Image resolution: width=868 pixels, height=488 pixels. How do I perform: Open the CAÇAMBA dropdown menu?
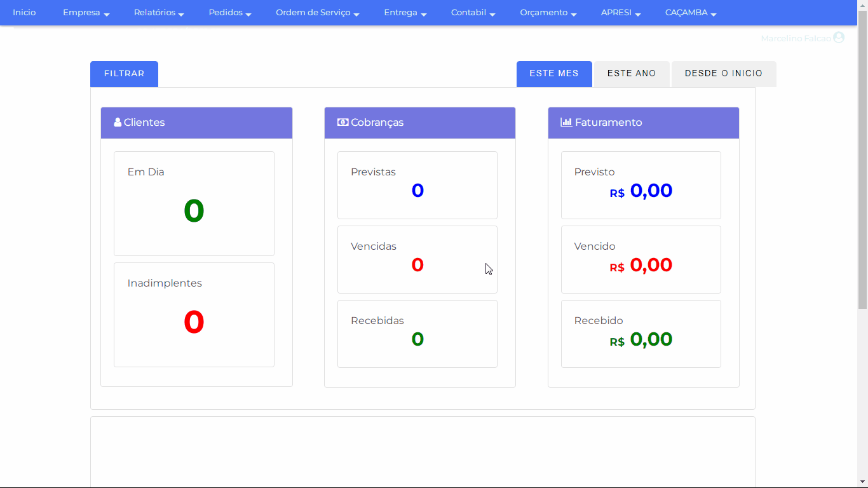click(x=690, y=13)
